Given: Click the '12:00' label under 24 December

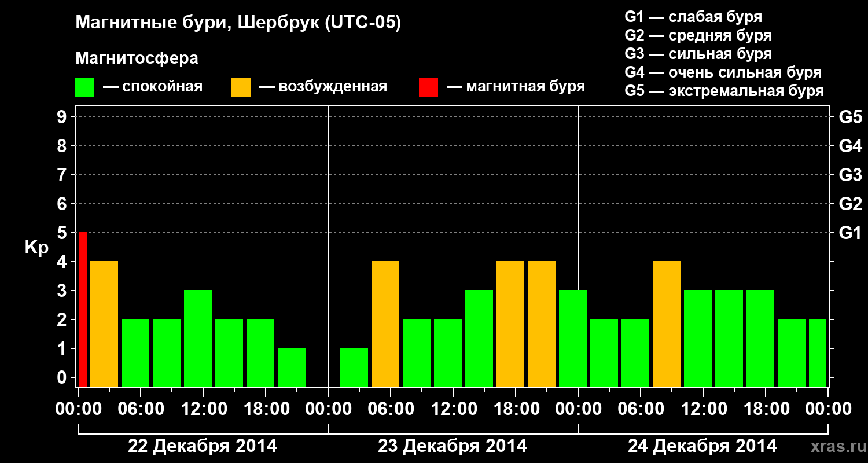Looking at the screenshot, I should click(x=703, y=409).
